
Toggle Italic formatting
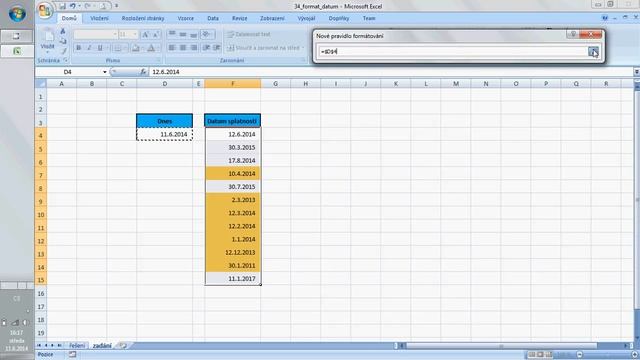click(89, 48)
